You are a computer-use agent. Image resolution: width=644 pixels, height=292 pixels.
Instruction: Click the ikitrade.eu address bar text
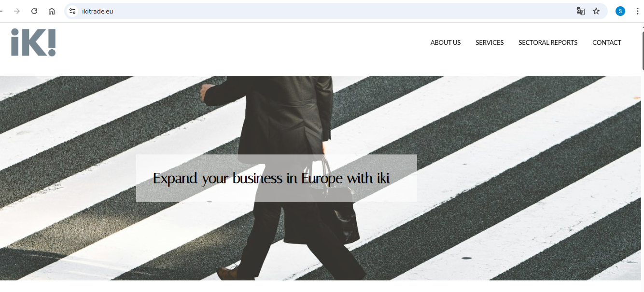click(x=98, y=11)
